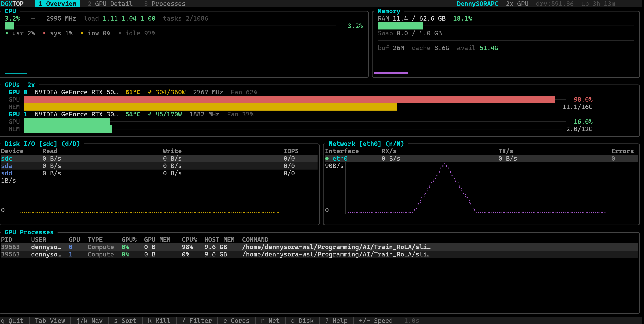Click / Filter in the footer

(197, 321)
